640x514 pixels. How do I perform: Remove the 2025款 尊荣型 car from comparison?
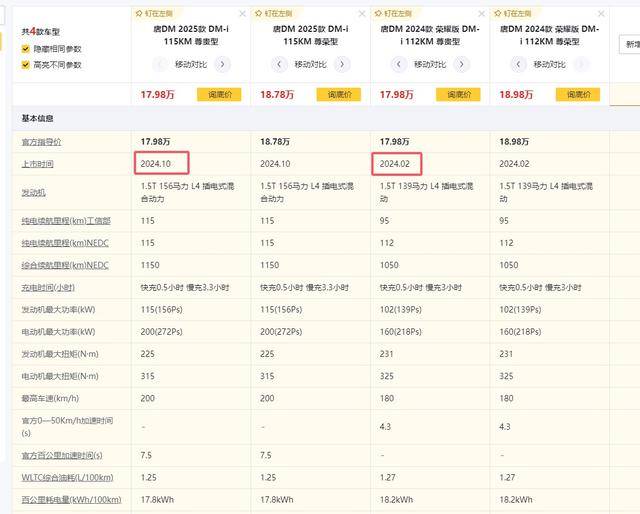click(x=362, y=14)
